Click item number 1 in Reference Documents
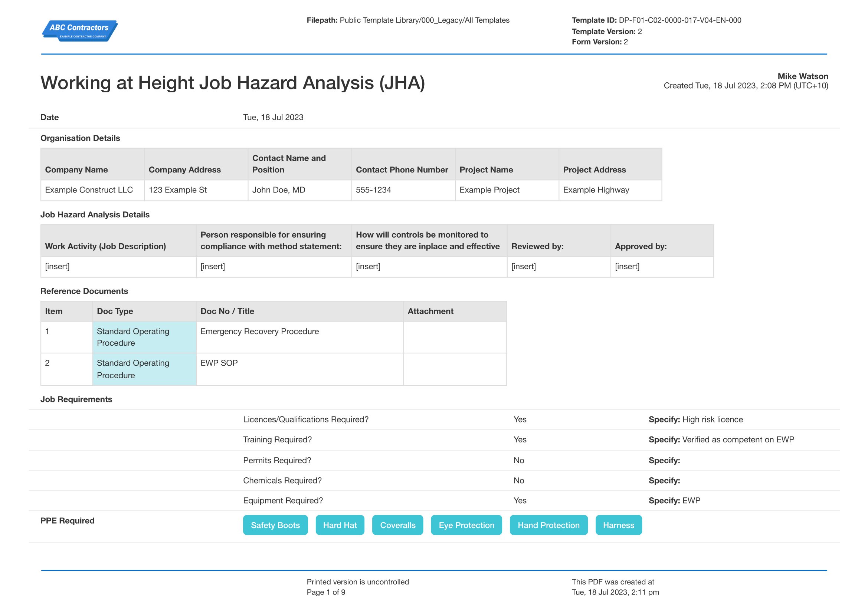The width and height of the screenshot is (868, 613). click(x=47, y=331)
